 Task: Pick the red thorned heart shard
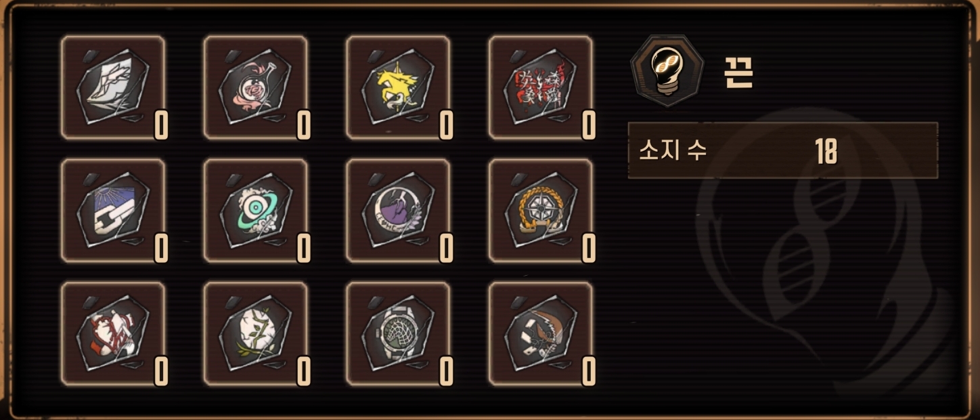[x=113, y=334]
